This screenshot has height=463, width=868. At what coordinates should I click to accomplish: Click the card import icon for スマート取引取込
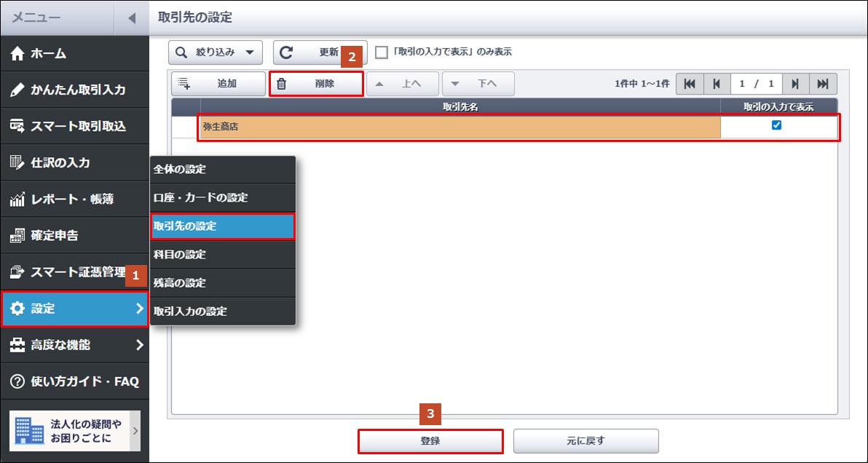pos(17,126)
